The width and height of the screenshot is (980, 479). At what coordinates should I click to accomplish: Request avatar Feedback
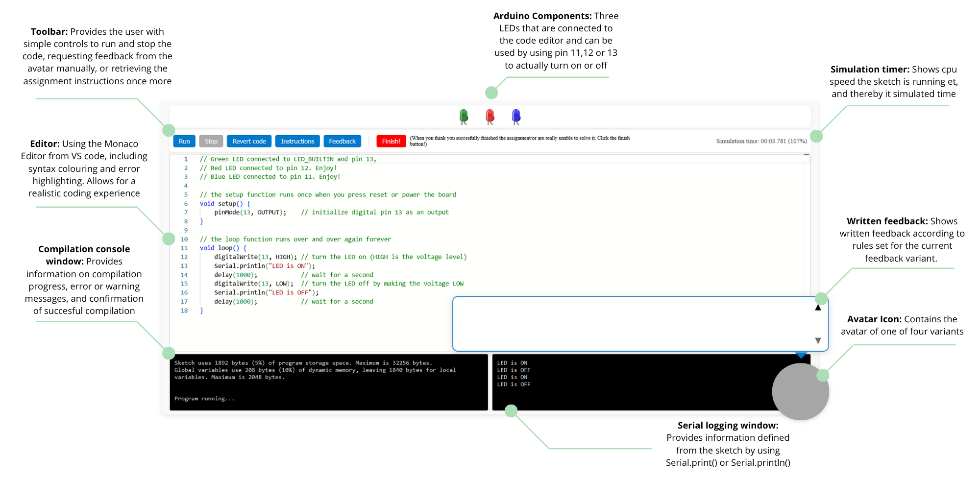[342, 141]
